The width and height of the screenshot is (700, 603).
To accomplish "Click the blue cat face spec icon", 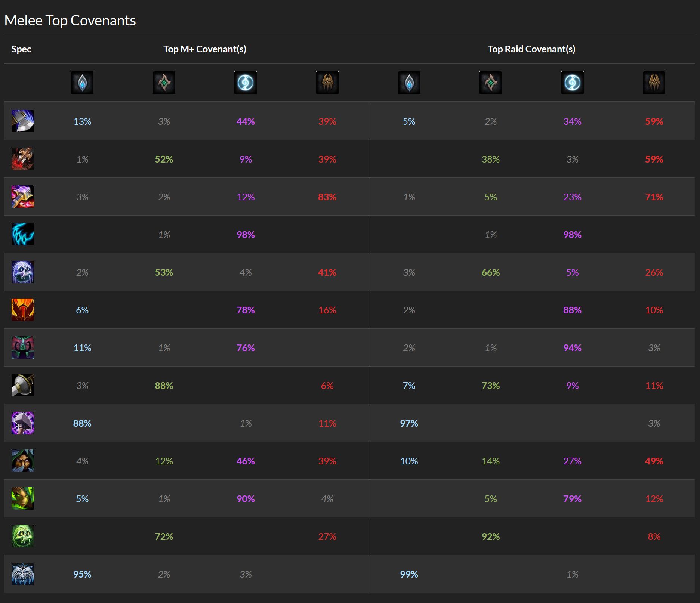I will [23, 574].
